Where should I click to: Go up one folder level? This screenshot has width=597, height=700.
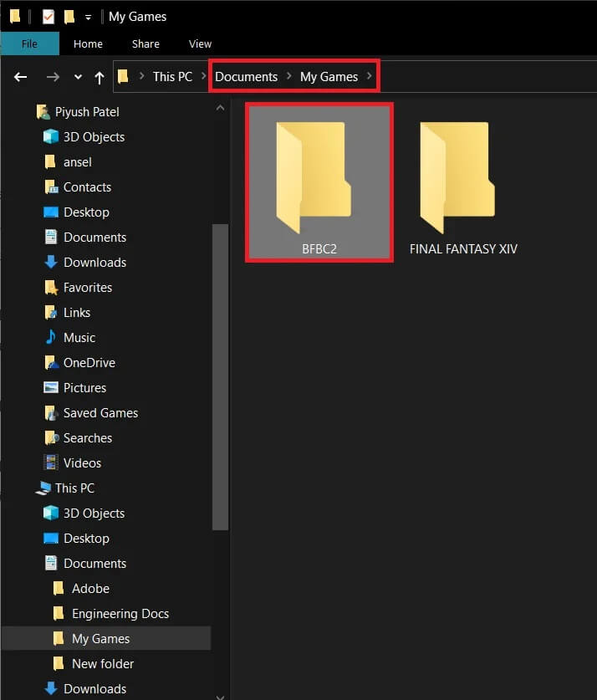99,78
